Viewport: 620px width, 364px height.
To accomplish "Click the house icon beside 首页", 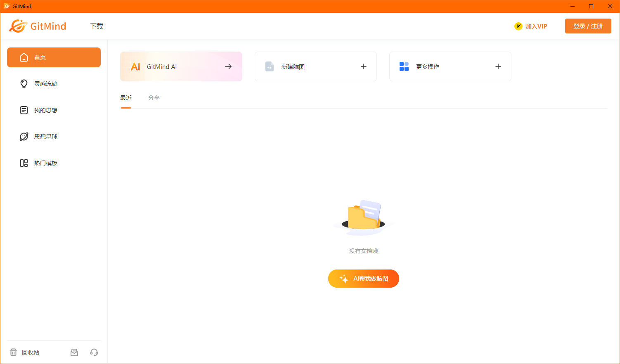I will click(x=24, y=57).
